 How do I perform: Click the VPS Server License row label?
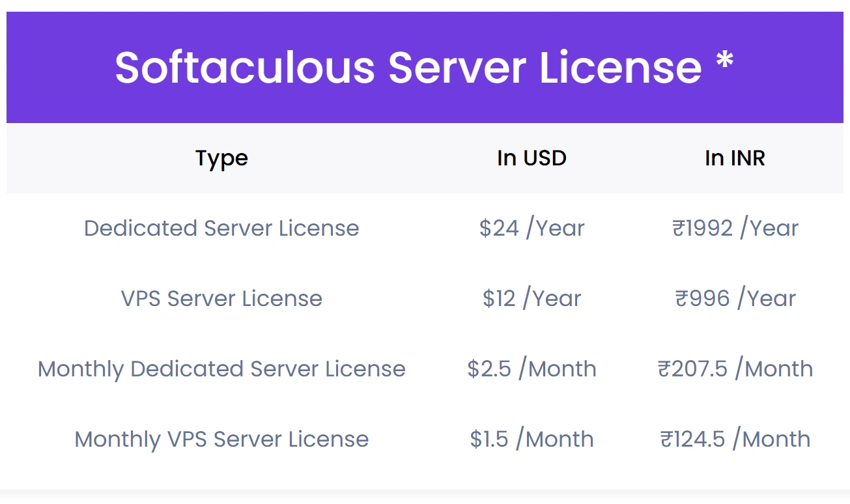pos(221,298)
